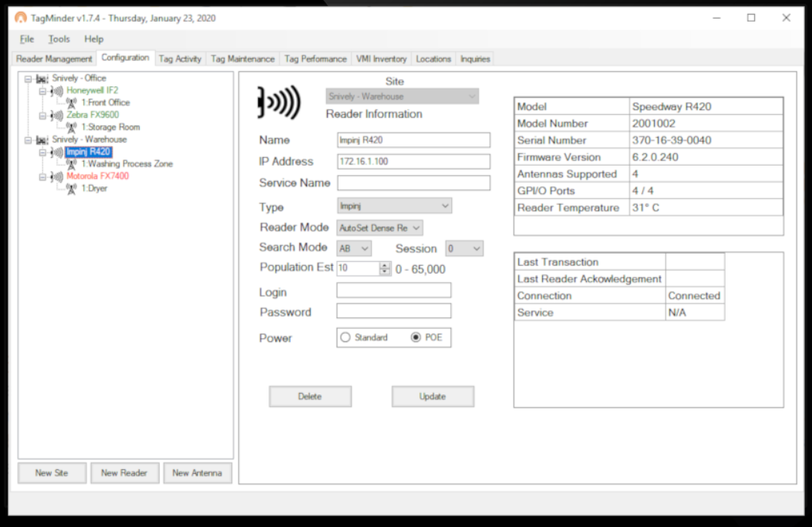
Task: Select Zebra FX9600 in the tree
Action: point(93,115)
